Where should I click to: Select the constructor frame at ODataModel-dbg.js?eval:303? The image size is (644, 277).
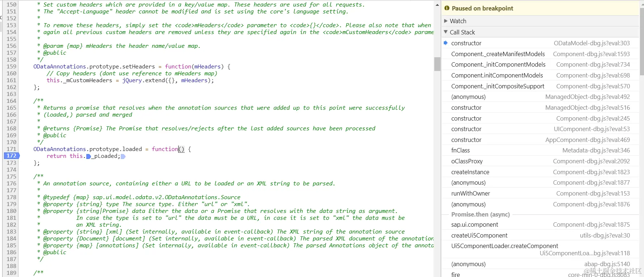[x=540, y=43]
